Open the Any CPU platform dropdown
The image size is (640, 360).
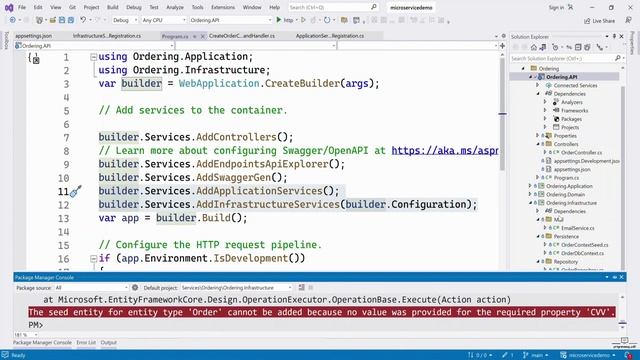click(x=164, y=20)
